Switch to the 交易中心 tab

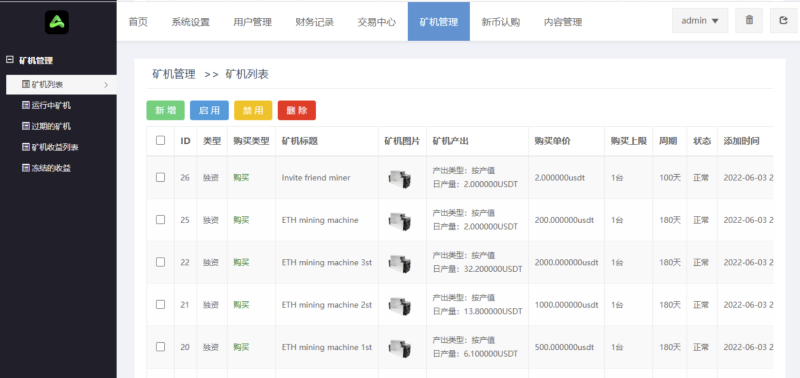377,22
